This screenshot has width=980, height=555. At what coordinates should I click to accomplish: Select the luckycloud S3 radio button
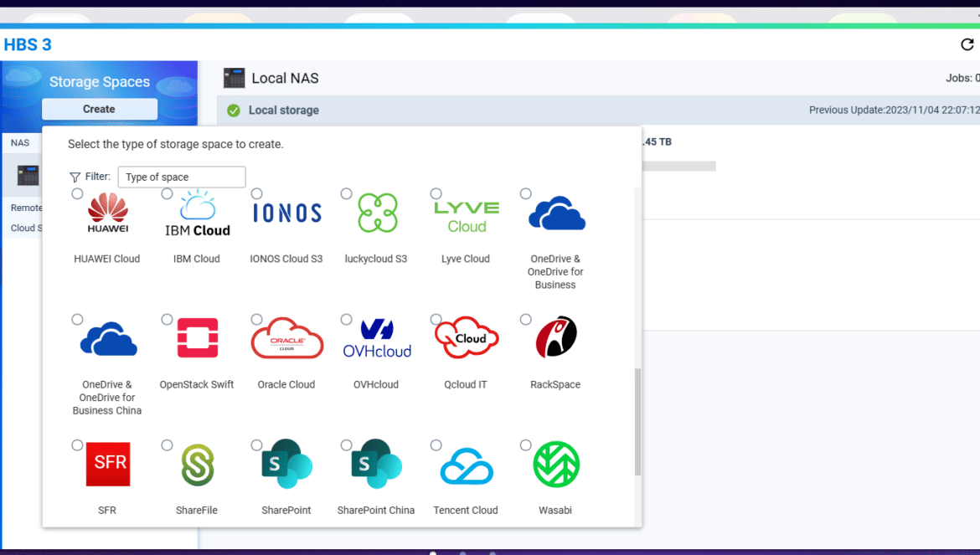pyautogui.click(x=346, y=193)
